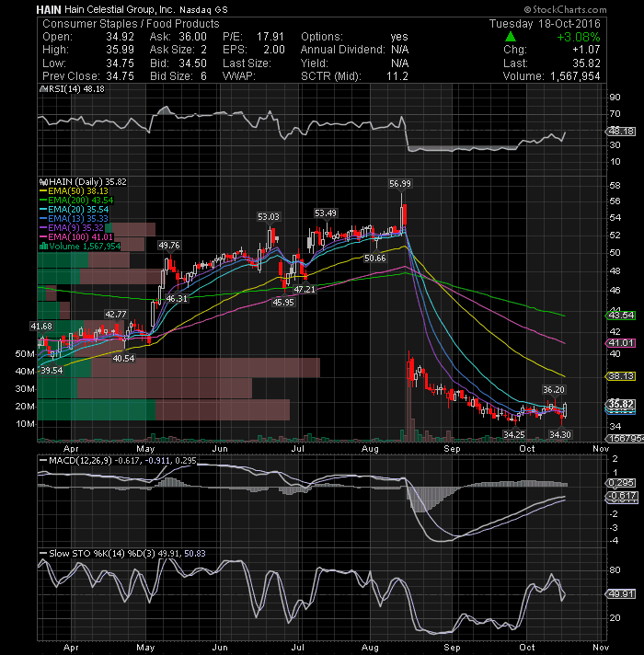
Task: Click the green 43.54 axis price tag
Action: click(x=621, y=315)
